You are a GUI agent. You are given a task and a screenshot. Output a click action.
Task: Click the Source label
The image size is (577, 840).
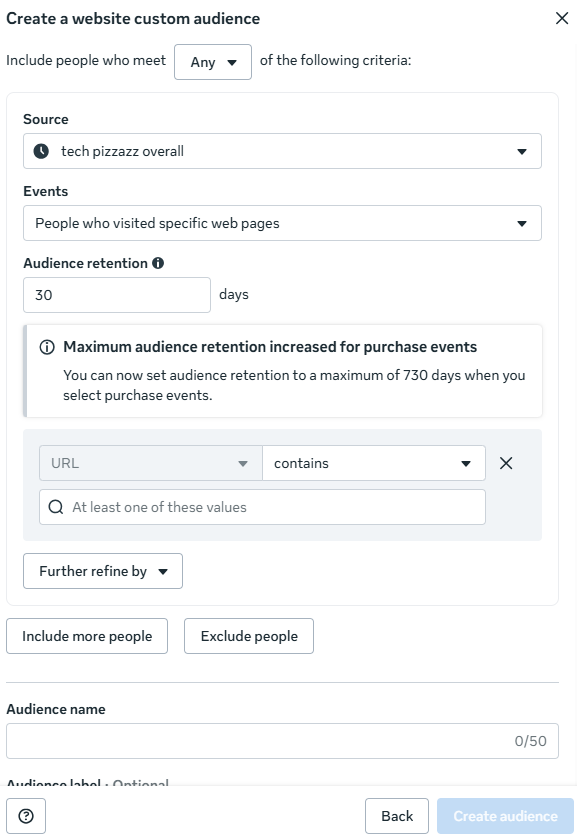[46, 119]
